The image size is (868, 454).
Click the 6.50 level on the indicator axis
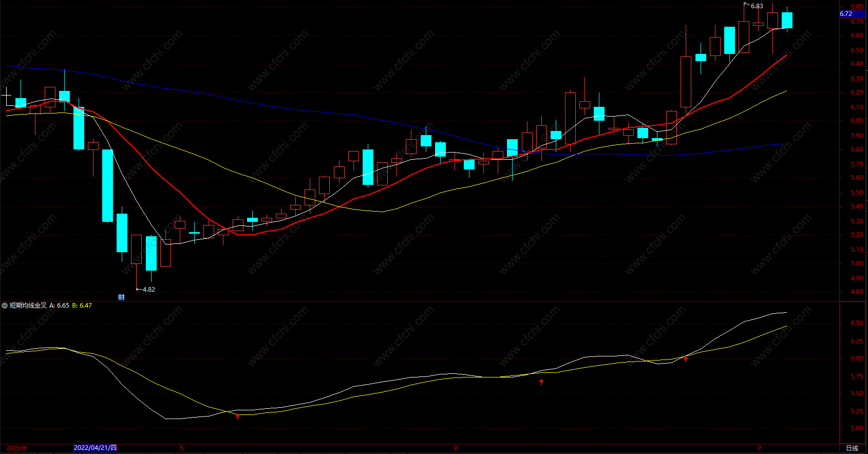pyautogui.click(x=857, y=323)
